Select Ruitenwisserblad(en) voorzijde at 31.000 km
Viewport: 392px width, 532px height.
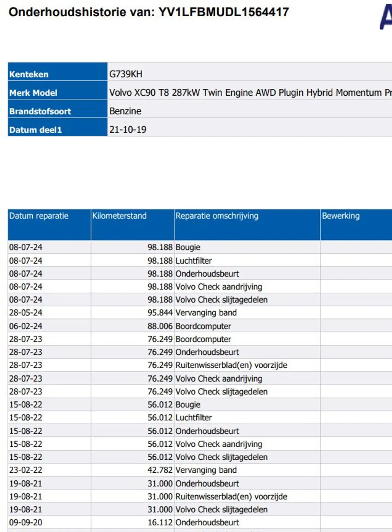click(x=231, y=497)
